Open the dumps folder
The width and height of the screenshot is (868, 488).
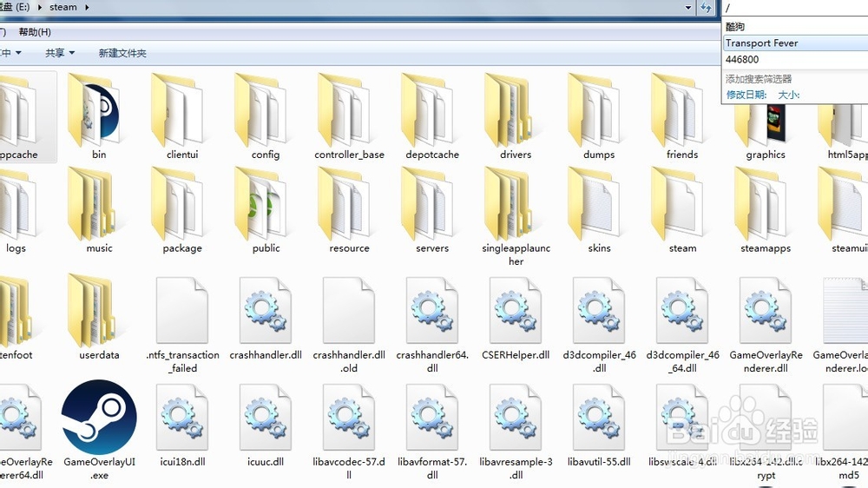(599, 116)
